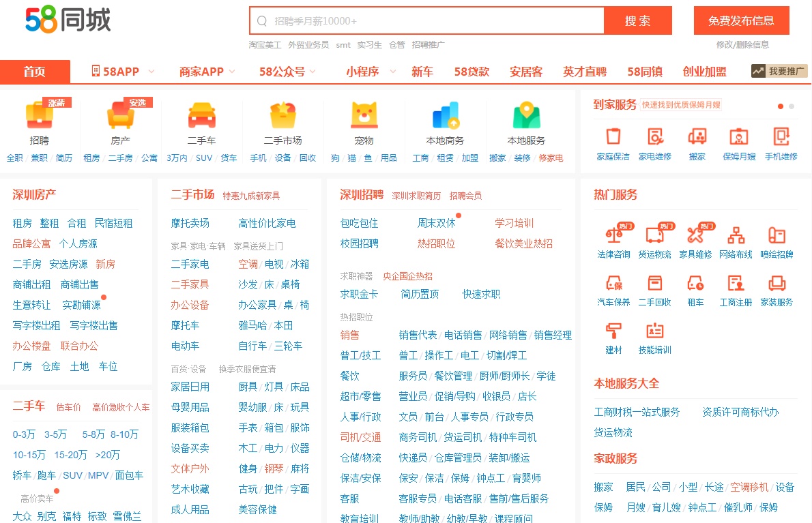Select first red 到家服务 carousel dot

[781, 106]
